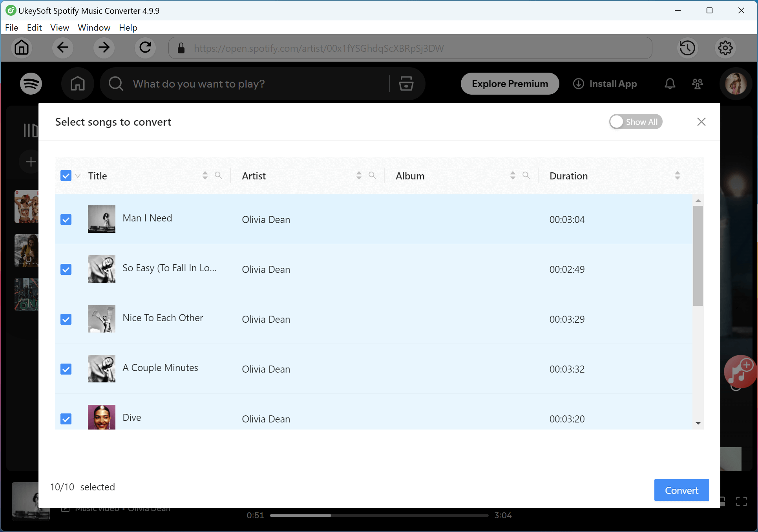758x532 pixels.
Task: Click the back navigation arrow
Action: point(63,48)
